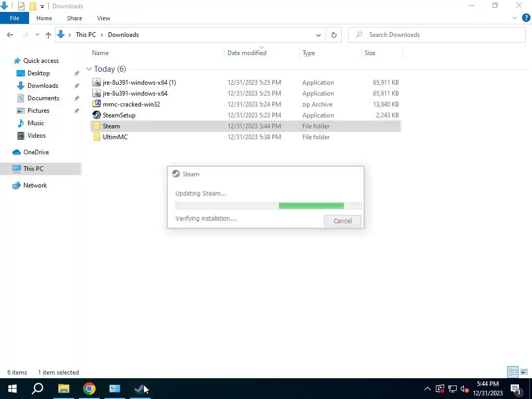Screen dimensions: 532x399
Task: Open Pictures in the sidebar
Action: (38, 111)
